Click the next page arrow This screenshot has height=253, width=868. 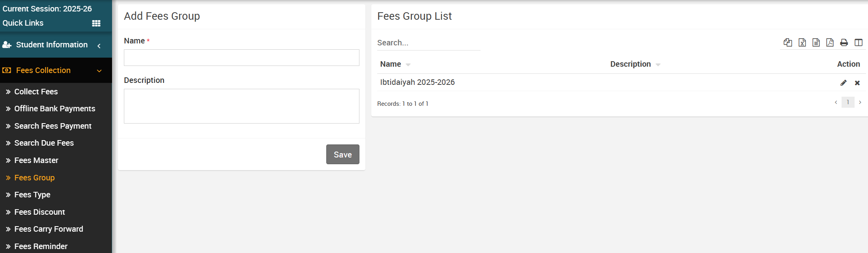point(860,102)
